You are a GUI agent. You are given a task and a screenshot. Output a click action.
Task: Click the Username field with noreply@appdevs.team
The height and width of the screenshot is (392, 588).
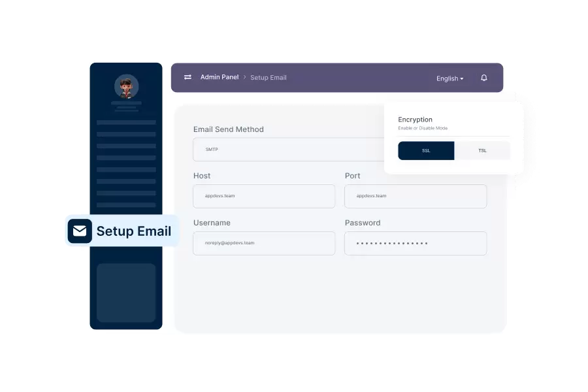[264, 243]
